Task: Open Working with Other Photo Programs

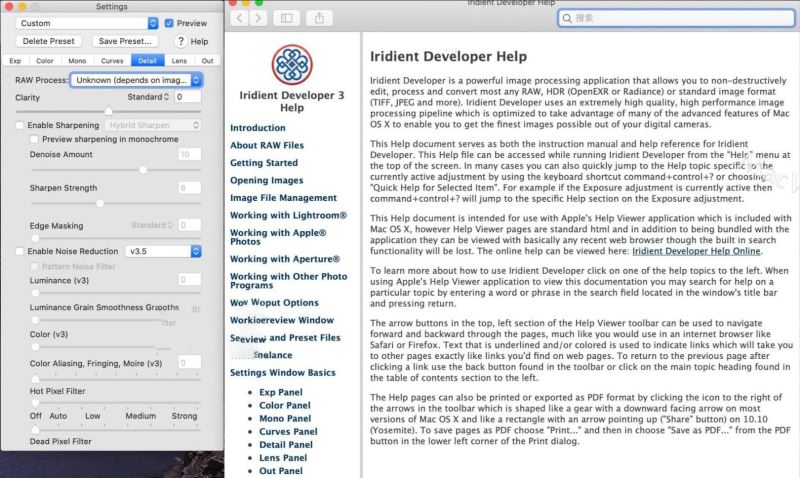Action: 288,281
